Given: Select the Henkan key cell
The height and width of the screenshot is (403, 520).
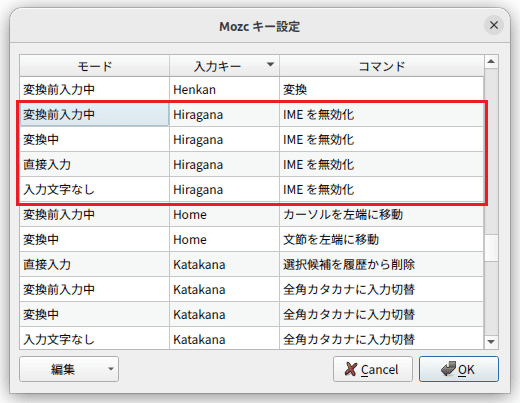Looking at the screenshot, I should click(224, 89).
